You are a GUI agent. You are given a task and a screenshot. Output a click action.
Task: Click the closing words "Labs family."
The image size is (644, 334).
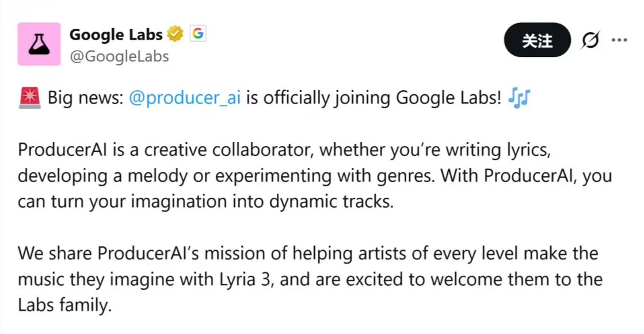pyautogui.click(x=63, y=305)
